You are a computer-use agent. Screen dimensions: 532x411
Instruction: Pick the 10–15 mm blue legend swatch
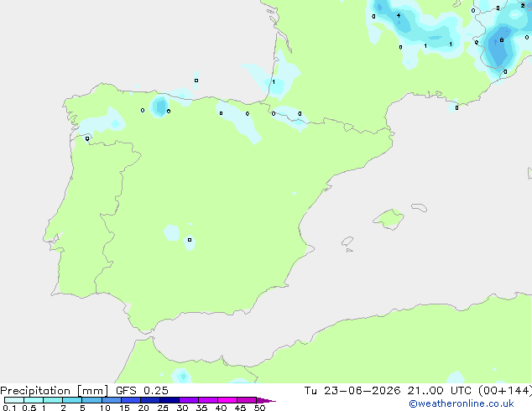pyautogui.click(x=111, y=400)
